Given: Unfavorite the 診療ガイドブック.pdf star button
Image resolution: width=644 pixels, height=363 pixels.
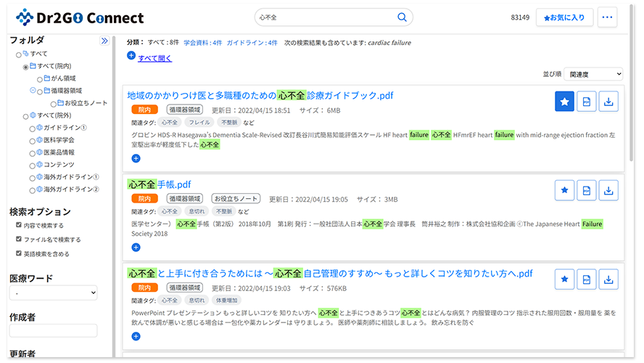Looking at the screenshot, I should (x=564, y=102).
